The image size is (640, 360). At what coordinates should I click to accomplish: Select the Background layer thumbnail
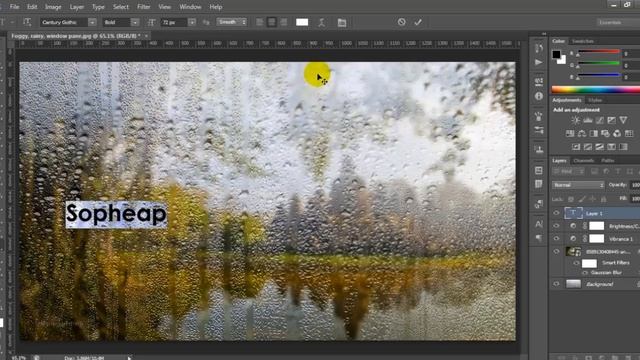pyautogui.click(x=573, y=284)
